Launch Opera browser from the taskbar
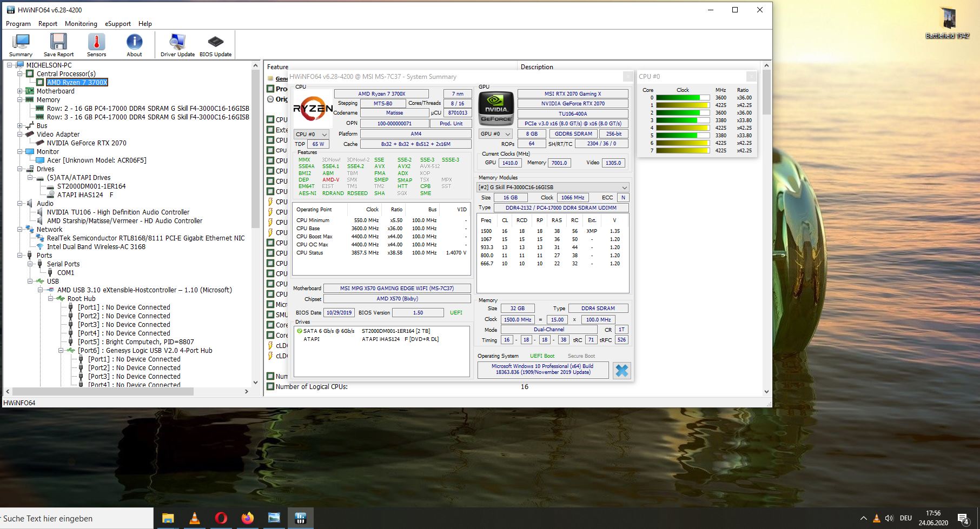Image resolution: width=980 pixels, height=529 pixels. [221, 519]
